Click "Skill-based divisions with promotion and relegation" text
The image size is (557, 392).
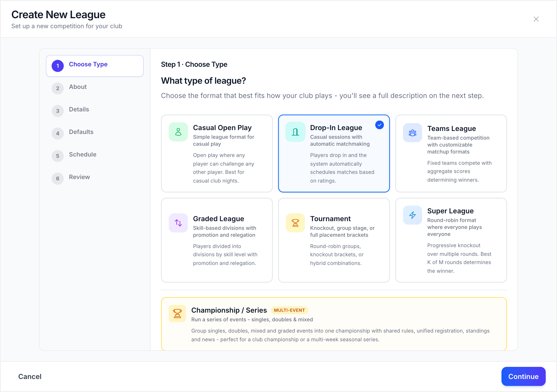[224, 231]
